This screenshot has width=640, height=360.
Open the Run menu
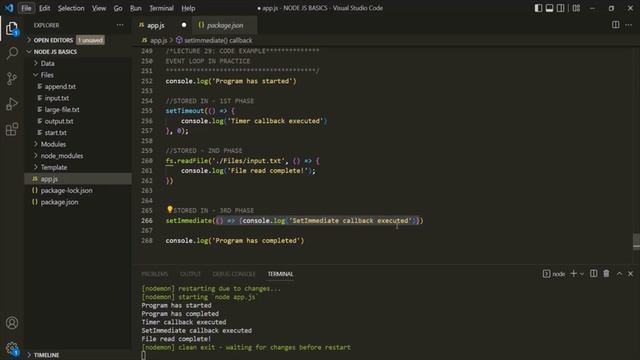click(136, 8)
